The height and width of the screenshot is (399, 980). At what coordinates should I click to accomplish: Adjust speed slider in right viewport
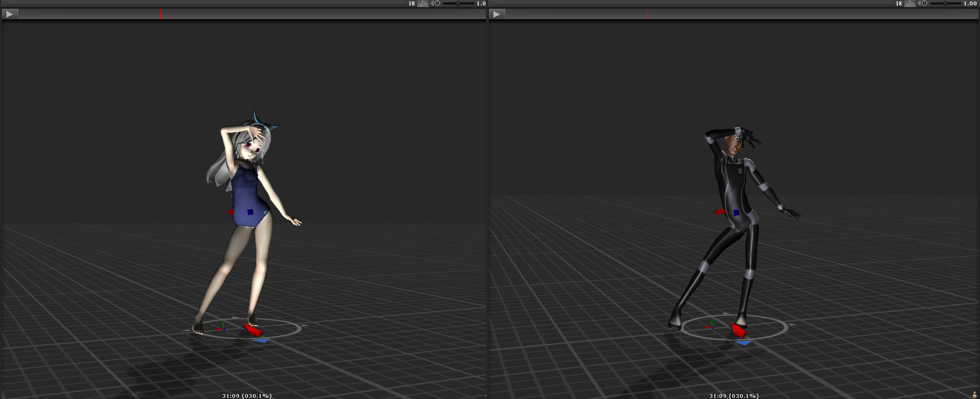945,3
